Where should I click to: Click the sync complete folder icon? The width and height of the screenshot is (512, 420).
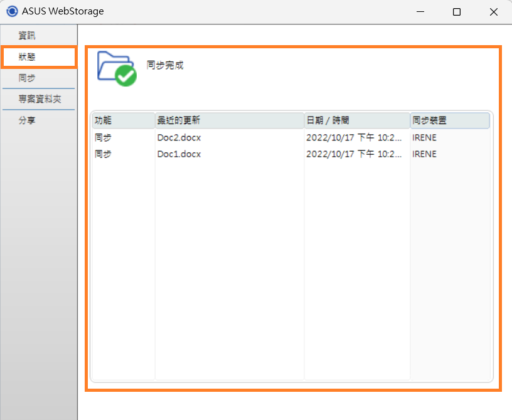(117, 69)
